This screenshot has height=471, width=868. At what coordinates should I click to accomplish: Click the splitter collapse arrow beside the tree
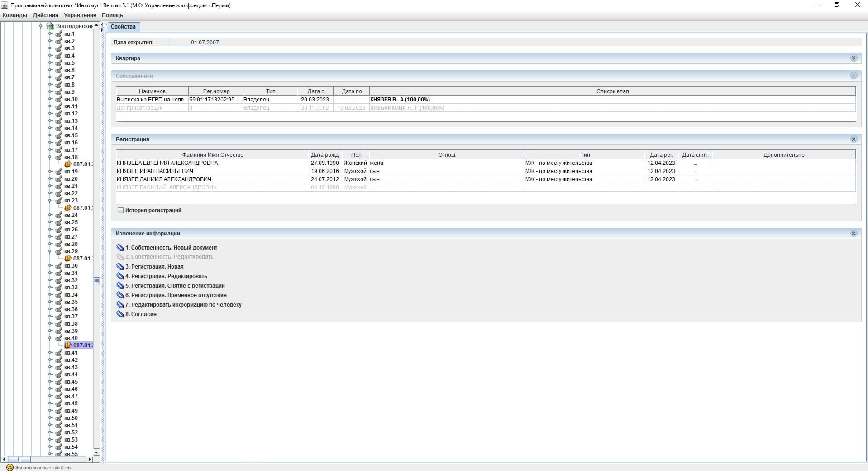coord(102,24)
